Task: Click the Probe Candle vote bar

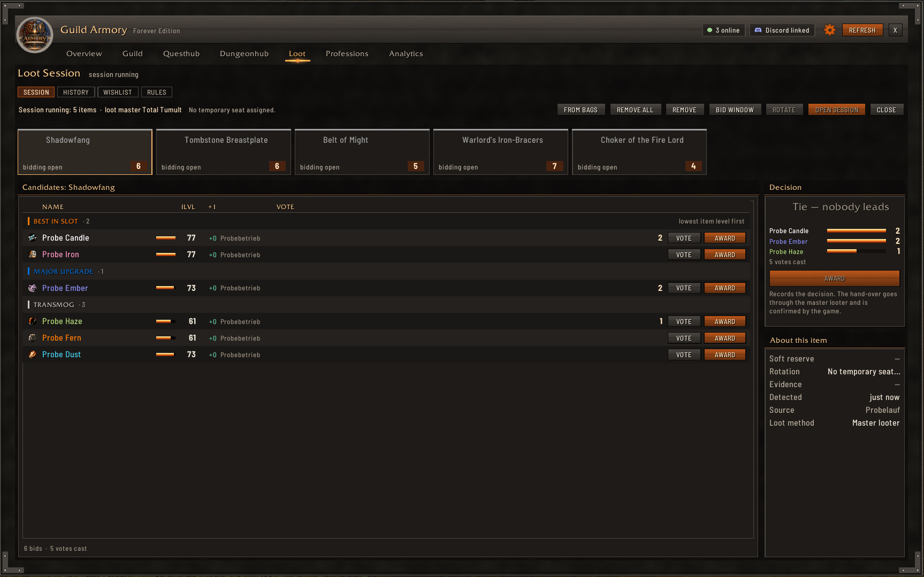Action: (857, 231)
